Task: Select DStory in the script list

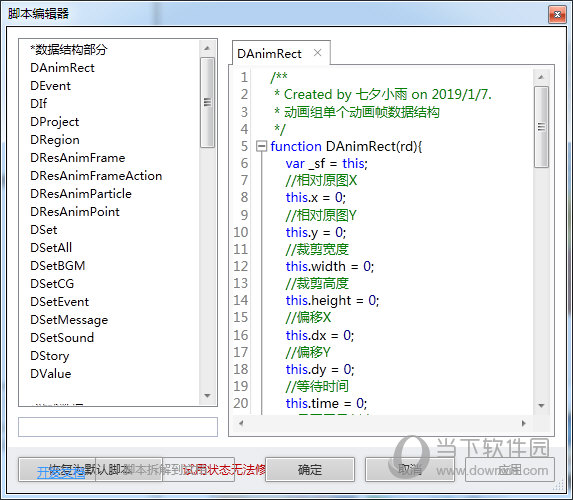Action: pos(50,356)
